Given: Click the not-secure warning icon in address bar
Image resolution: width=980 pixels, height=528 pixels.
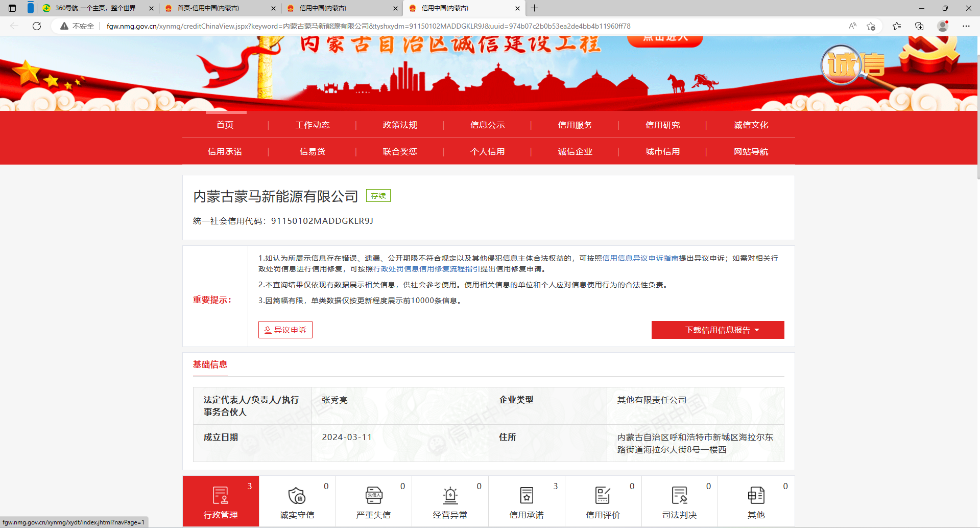Looking at the screenshot, I should [x=64, y=26].
